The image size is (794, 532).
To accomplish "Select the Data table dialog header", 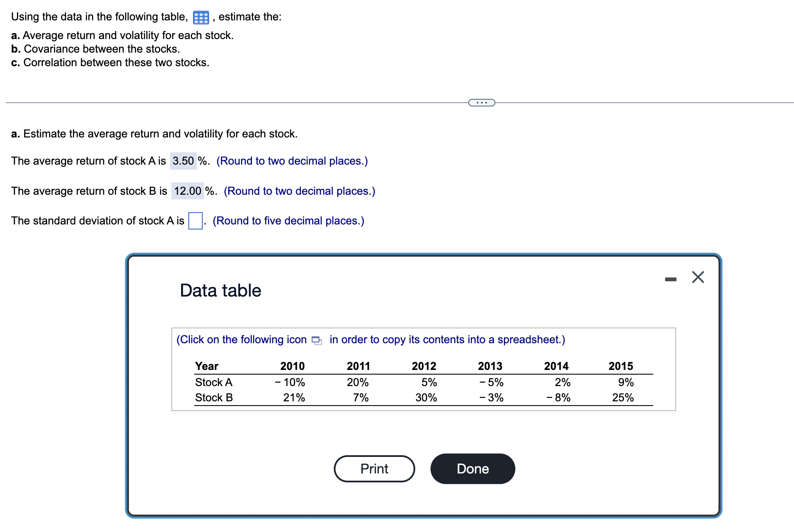I will pyautogui.click(x=220, y=290).
